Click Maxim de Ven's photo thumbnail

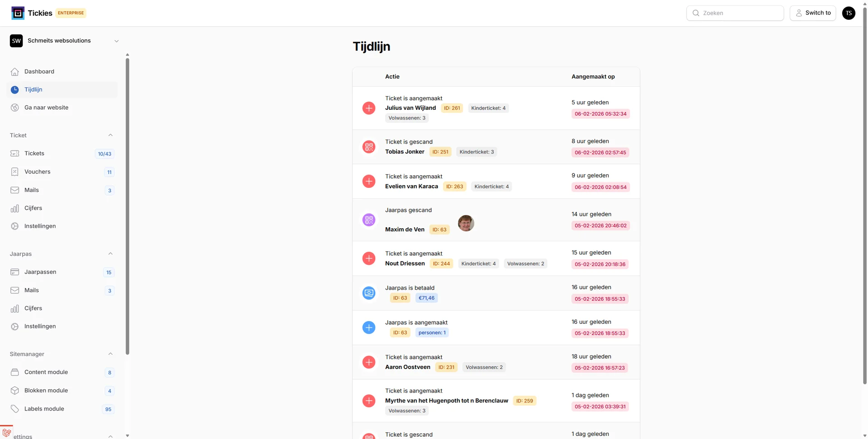466,223
